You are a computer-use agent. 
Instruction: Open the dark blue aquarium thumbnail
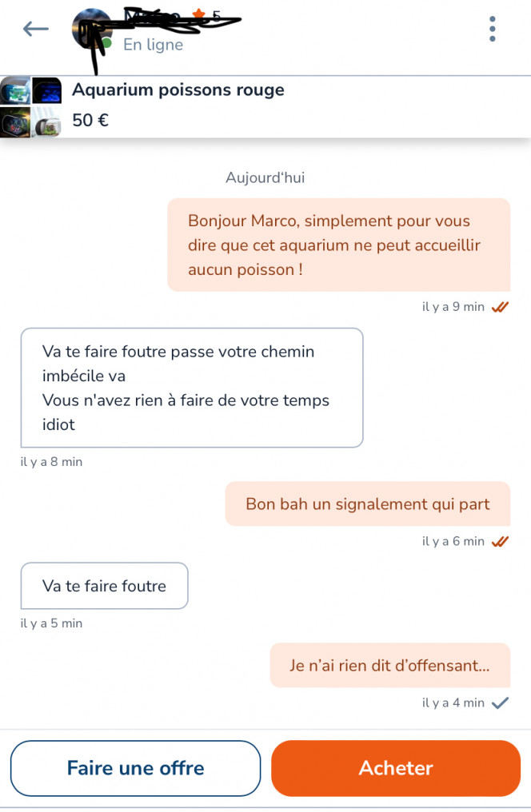point(47,90)
